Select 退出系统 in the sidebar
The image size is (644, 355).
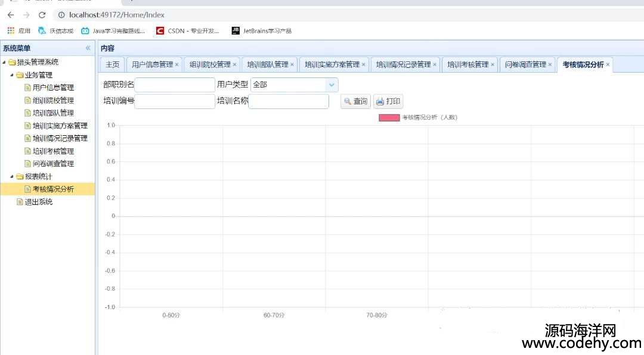pos(38,202)
